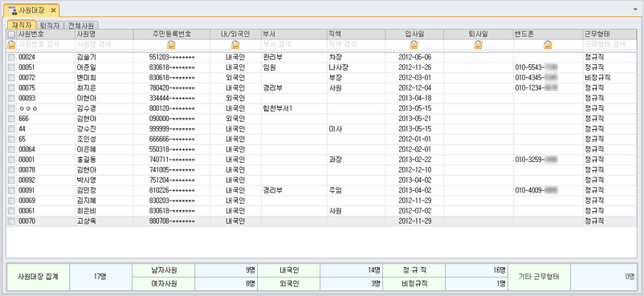Sort by 부서 column header

(294, 34)
